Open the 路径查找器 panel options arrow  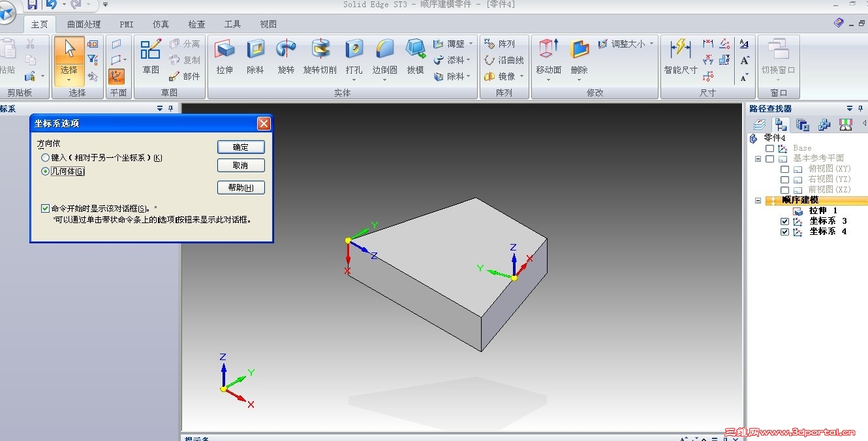coord(850,108)
